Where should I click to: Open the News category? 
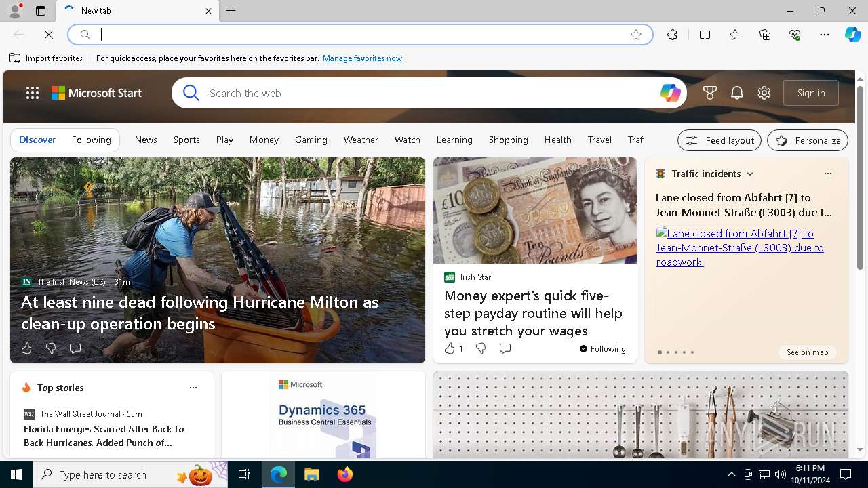point(146,140)
